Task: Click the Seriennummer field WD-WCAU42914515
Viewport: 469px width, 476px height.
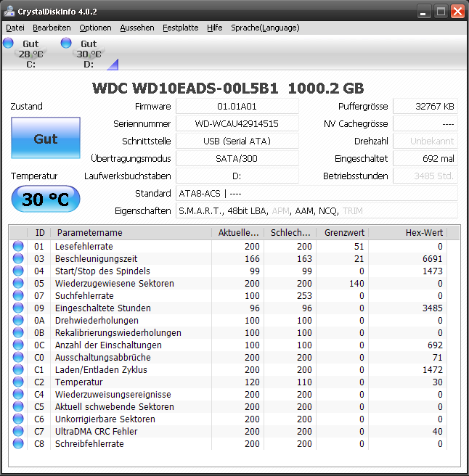Action: [x=237, y=123]
